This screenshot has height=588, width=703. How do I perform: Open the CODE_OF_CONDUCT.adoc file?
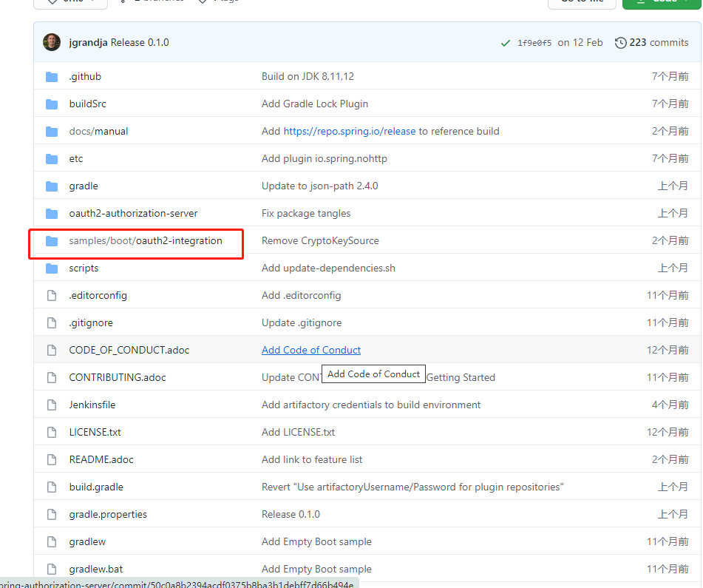click(x=129, y=351)
